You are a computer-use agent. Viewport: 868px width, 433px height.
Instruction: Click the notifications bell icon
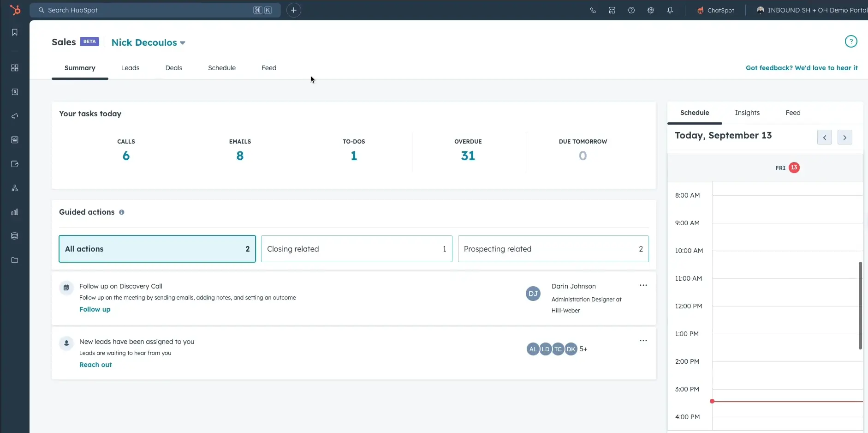click(x=670, y=10)
